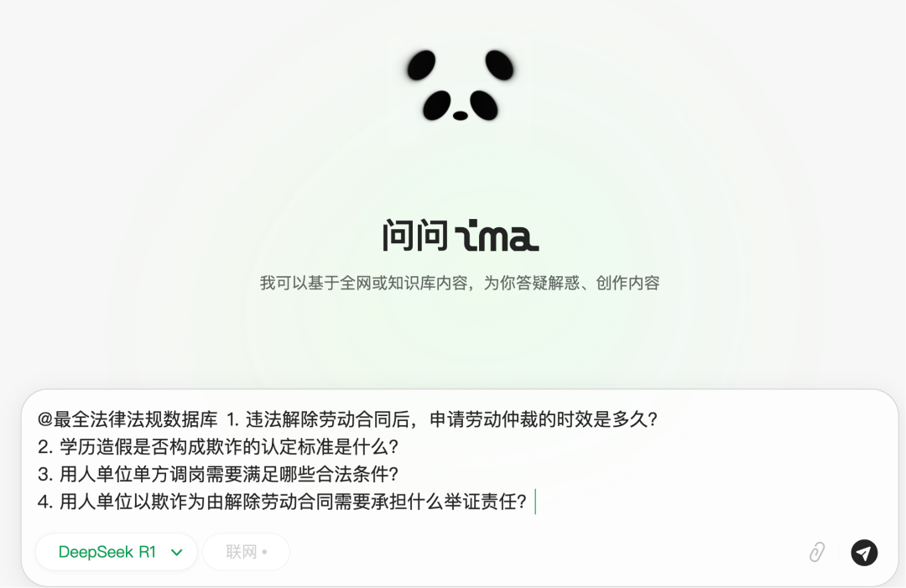Screen dimensions: 906x588
Task: Click the panda's right eye patch
Action: pos(484,105)
